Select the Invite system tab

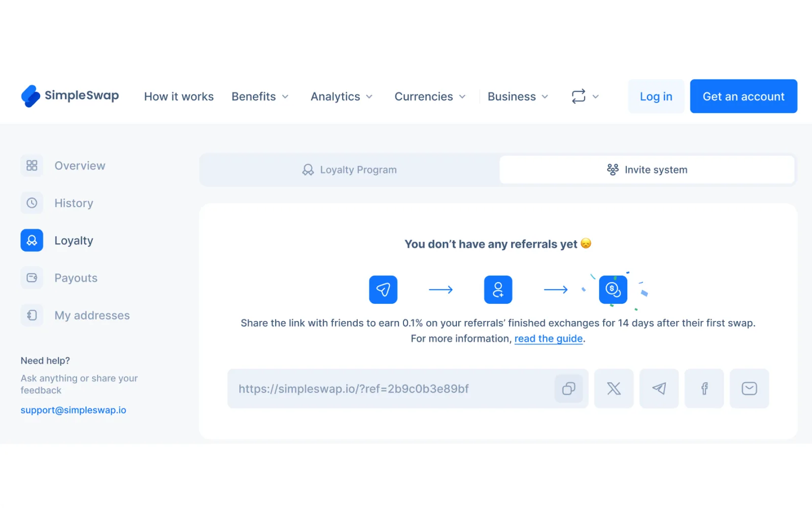[647, 170]
